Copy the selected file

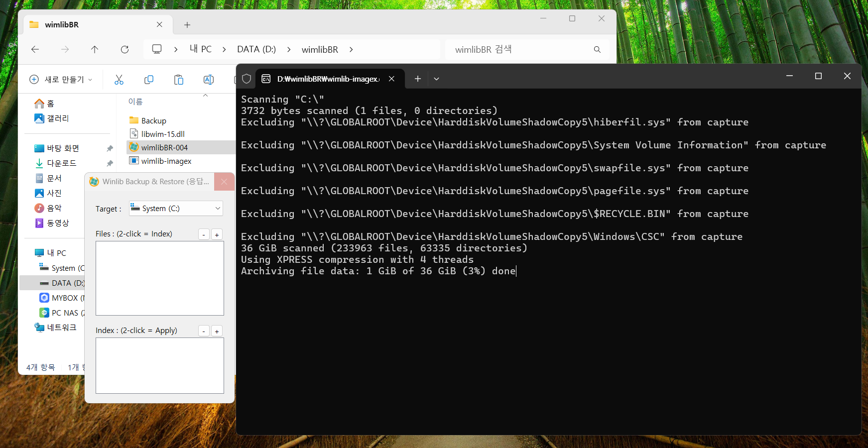(148, 80)
